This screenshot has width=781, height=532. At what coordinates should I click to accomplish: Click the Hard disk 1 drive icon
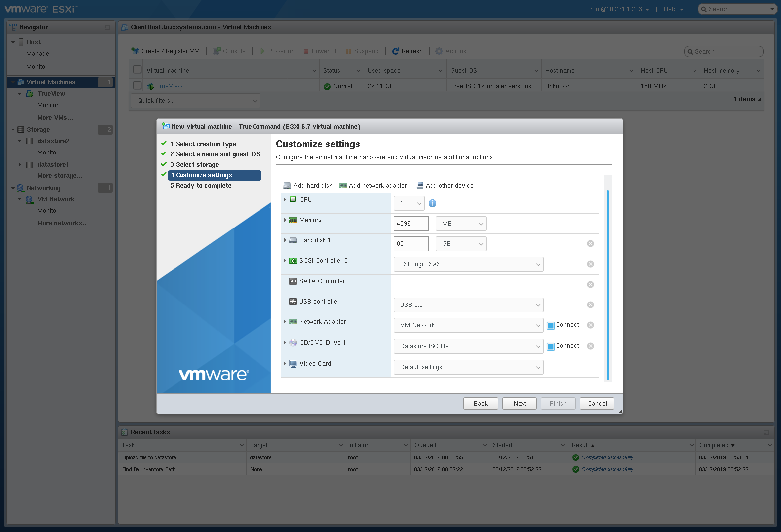pyautogui.click(x=293, y=240)
